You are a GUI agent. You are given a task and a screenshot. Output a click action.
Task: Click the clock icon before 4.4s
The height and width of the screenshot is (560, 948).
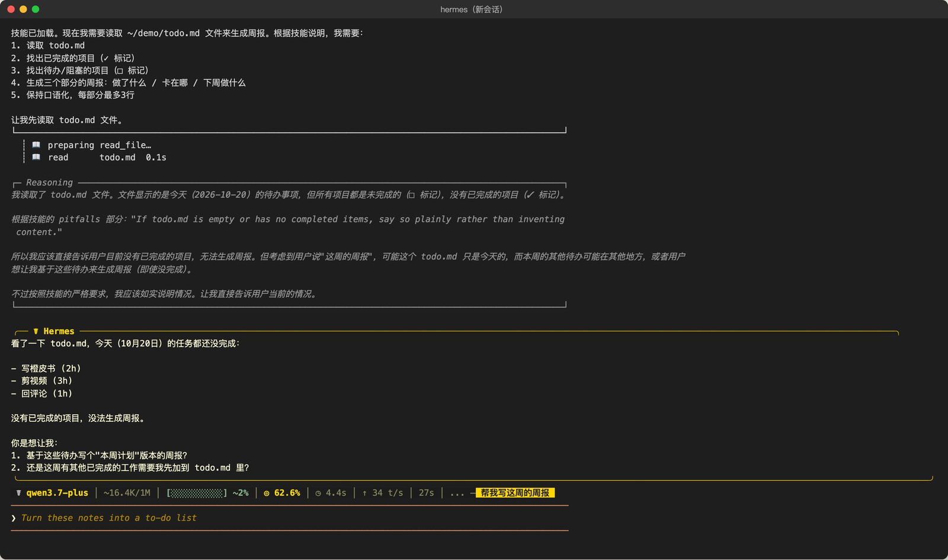point(318,493)
